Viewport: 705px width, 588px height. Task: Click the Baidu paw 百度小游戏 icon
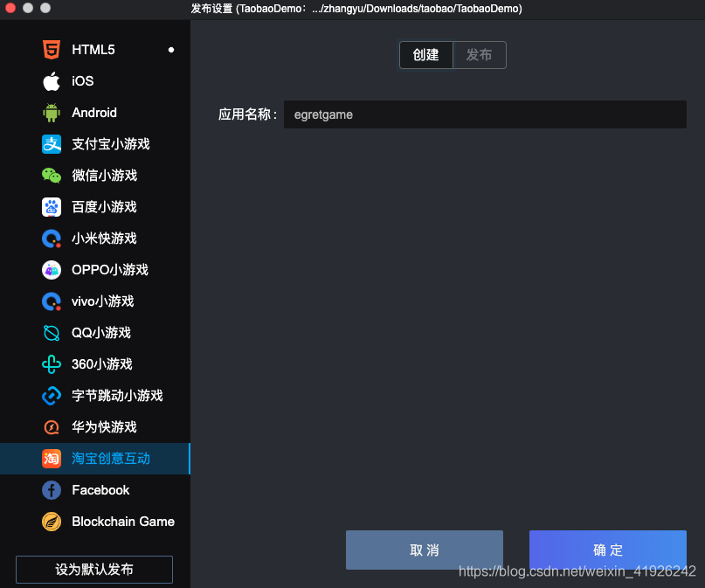52,207
